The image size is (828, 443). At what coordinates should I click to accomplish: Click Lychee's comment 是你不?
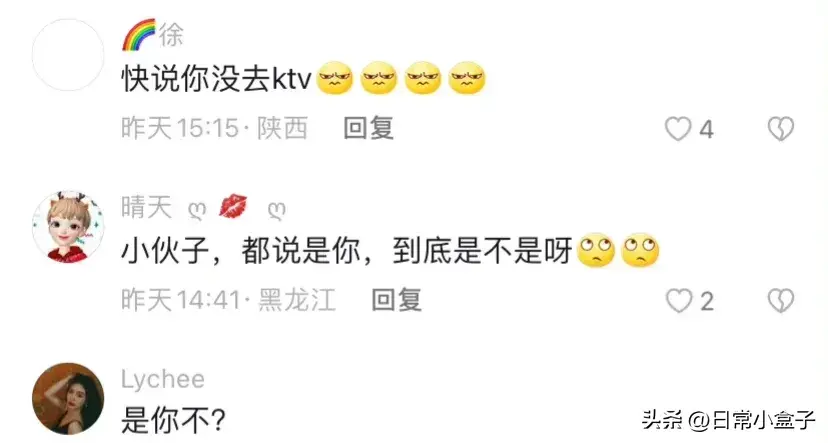[174, 421]
